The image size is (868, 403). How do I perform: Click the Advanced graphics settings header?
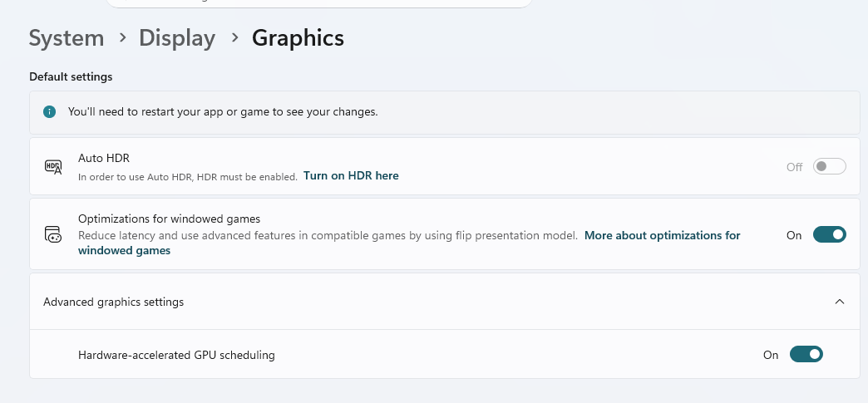point(445,302)
